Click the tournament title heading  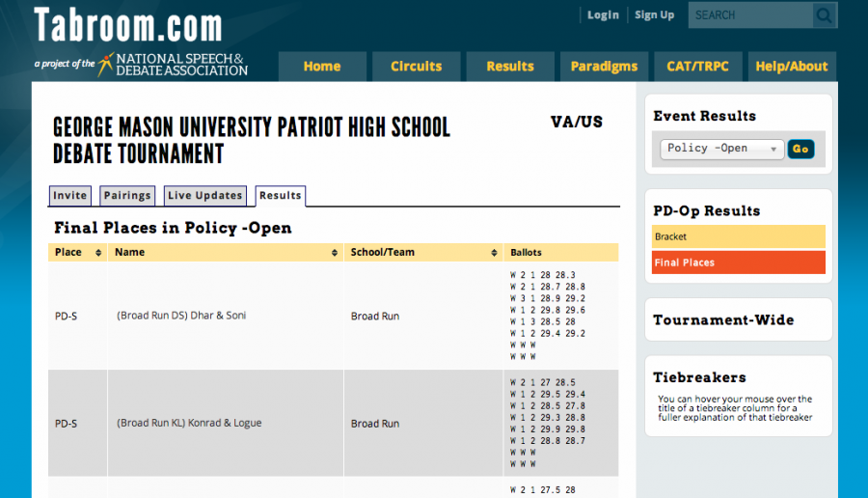coord(252,141)
